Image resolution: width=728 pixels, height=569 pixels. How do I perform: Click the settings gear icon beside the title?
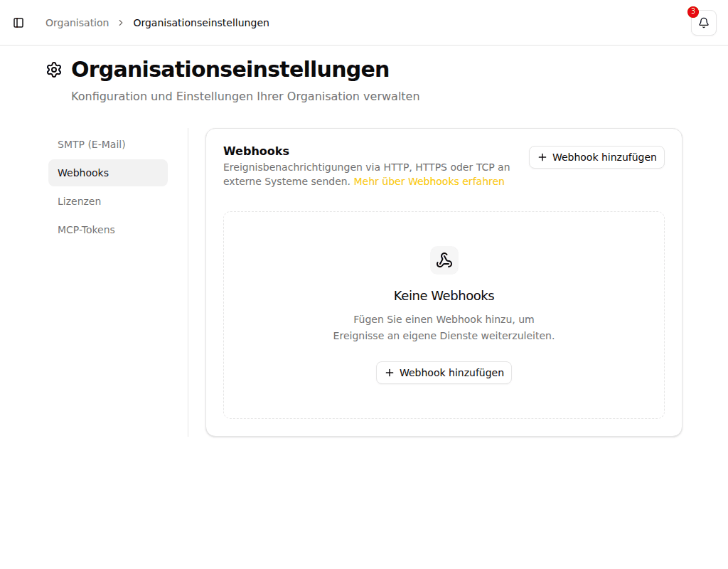click(54, 70)
